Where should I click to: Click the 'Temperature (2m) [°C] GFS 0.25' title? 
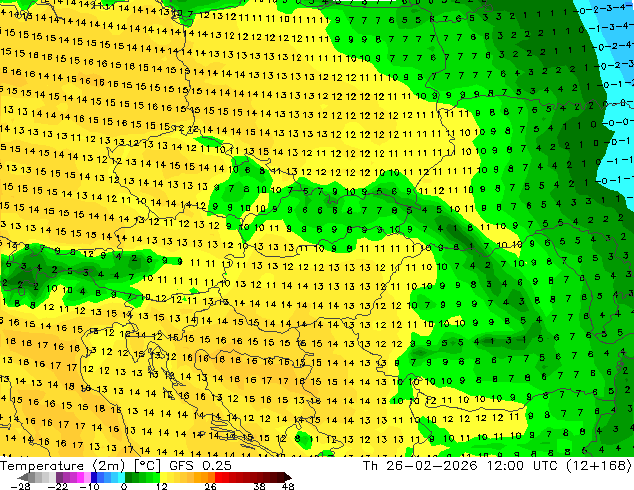coord(116,466)
